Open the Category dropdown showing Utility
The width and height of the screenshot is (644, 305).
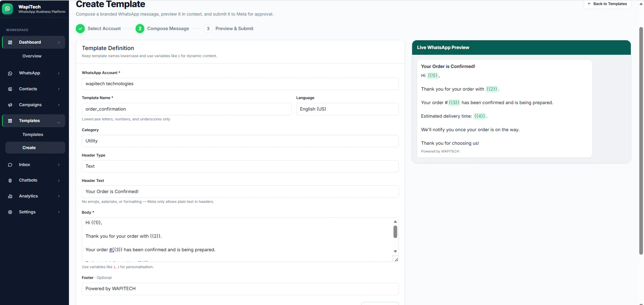pyautogui.click(x=240, y=141)
